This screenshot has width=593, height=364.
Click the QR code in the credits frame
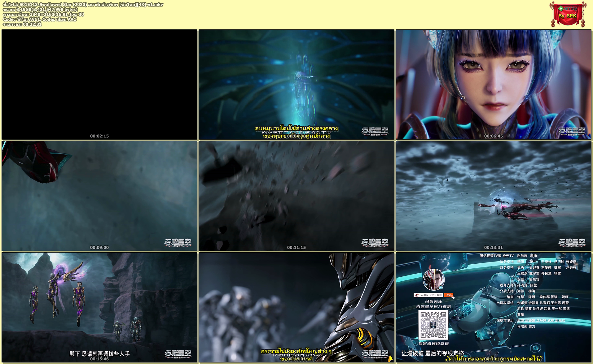click(x=433, y=325)
